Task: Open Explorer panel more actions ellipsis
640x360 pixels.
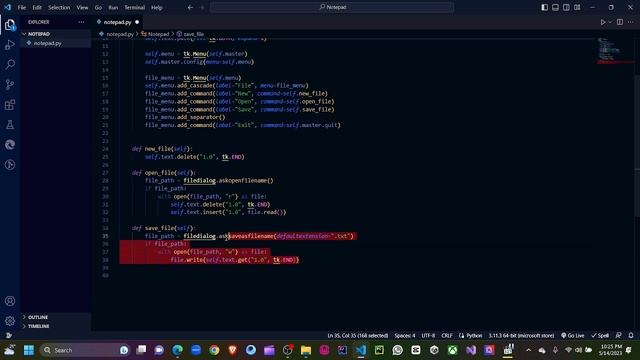Action: [81, 22]
